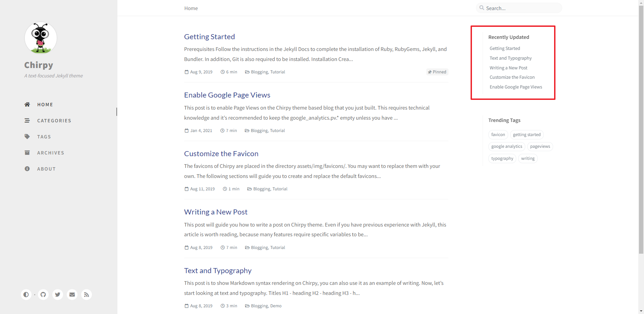Click the tagline A text-focused Jekyll theme
The image size is (644, 314).
53,76
